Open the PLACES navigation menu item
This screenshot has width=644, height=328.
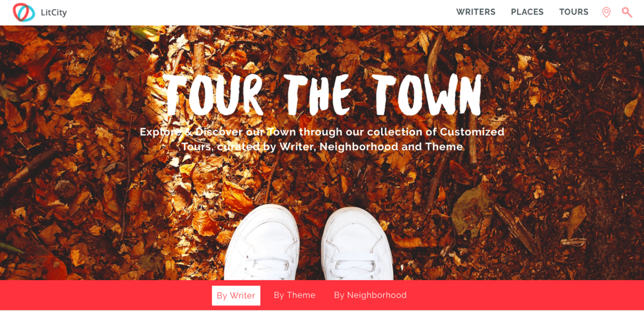[527, 12]
